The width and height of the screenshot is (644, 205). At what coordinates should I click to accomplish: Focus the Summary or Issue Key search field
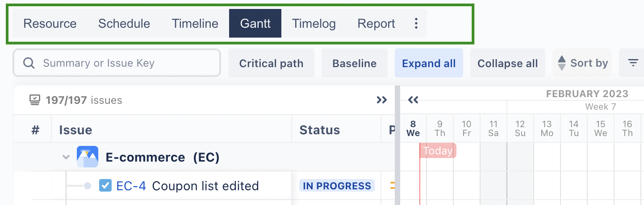[x=125, y=63]
